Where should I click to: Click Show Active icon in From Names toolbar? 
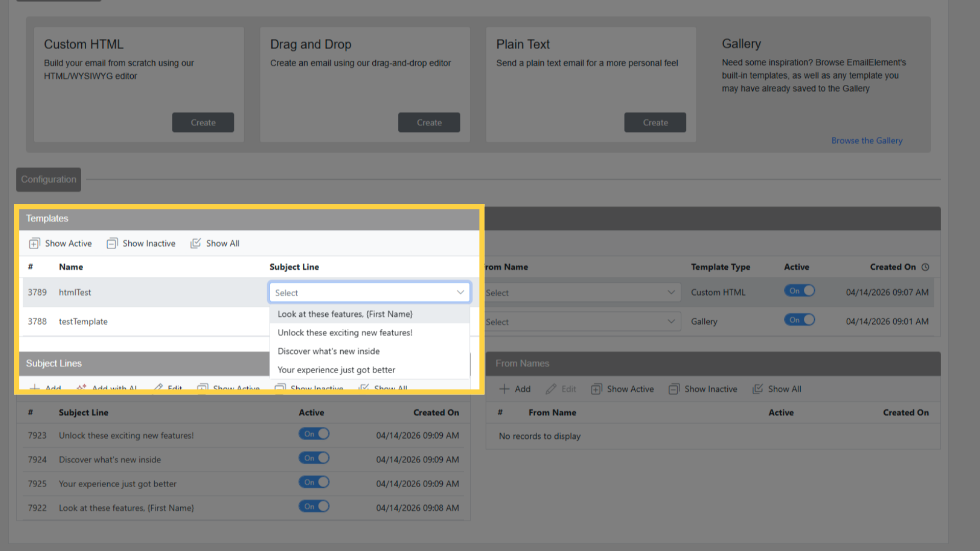coord(596,389)
